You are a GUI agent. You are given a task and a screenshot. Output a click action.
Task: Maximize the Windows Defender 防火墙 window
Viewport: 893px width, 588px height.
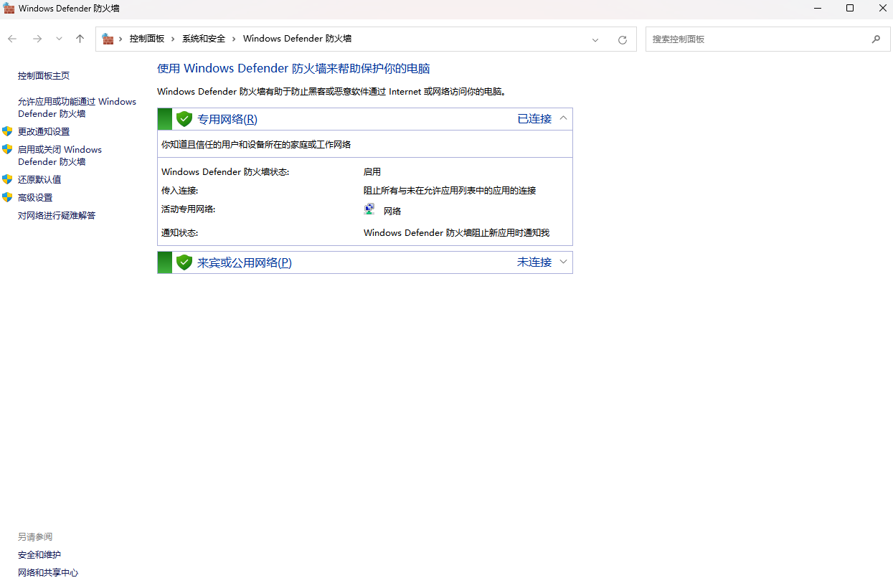[850, 9]
